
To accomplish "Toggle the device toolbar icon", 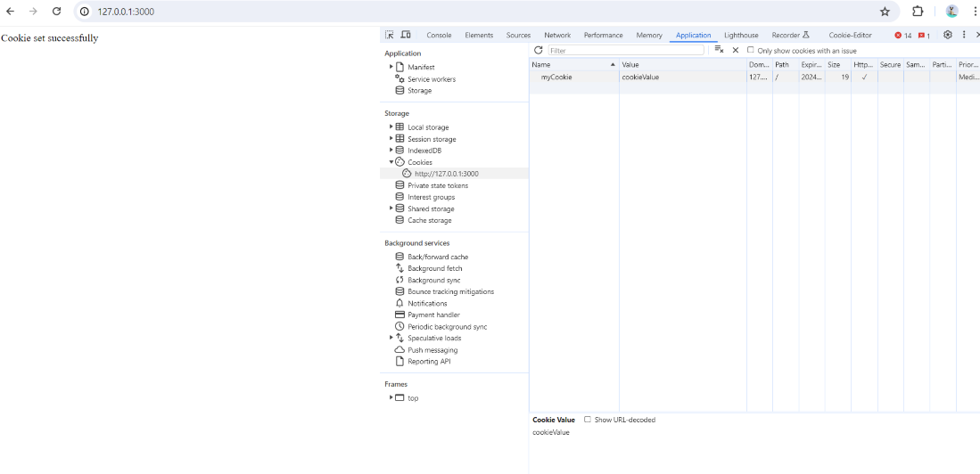I will tap(406, 35).
